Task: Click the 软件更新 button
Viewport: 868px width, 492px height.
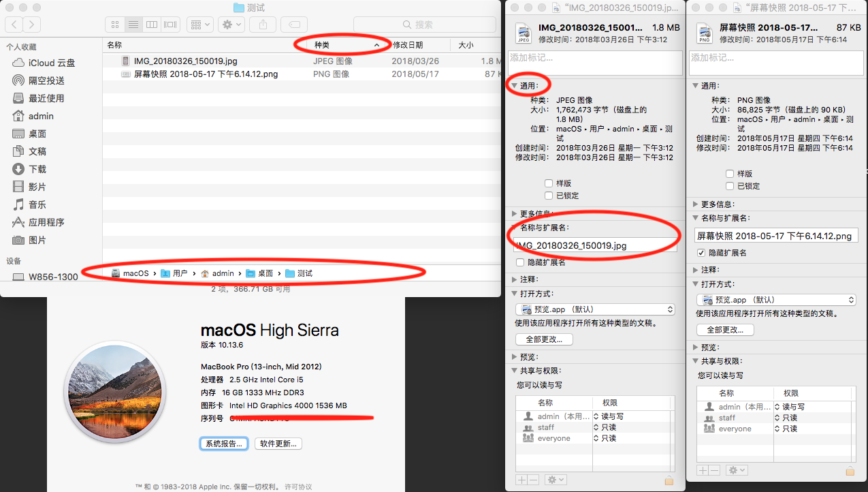Action: [x=278, y=444]
